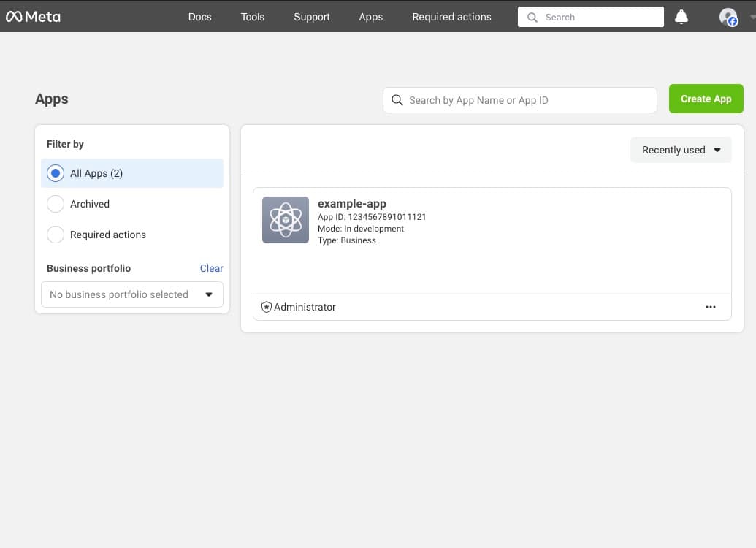Click the Administrator shield icon
756x548 pixels.
click(x=266, y=307)
